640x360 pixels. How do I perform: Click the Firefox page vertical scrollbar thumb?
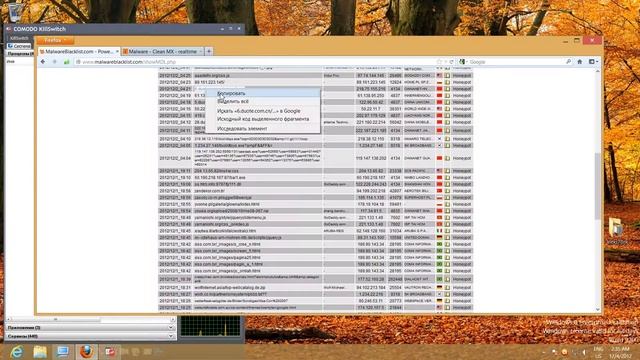tap(598, 186)
